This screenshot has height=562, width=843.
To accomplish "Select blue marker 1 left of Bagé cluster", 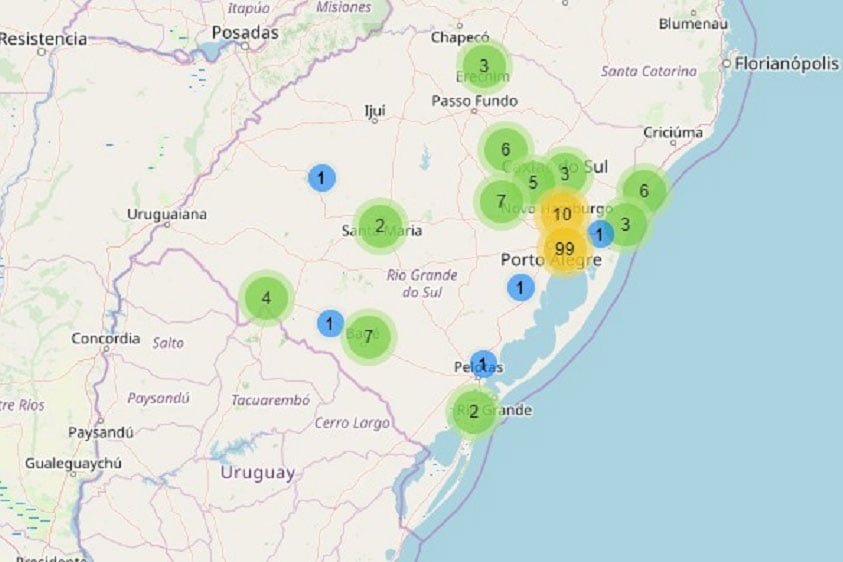I will pyautogui.click(x=330, y=323).
